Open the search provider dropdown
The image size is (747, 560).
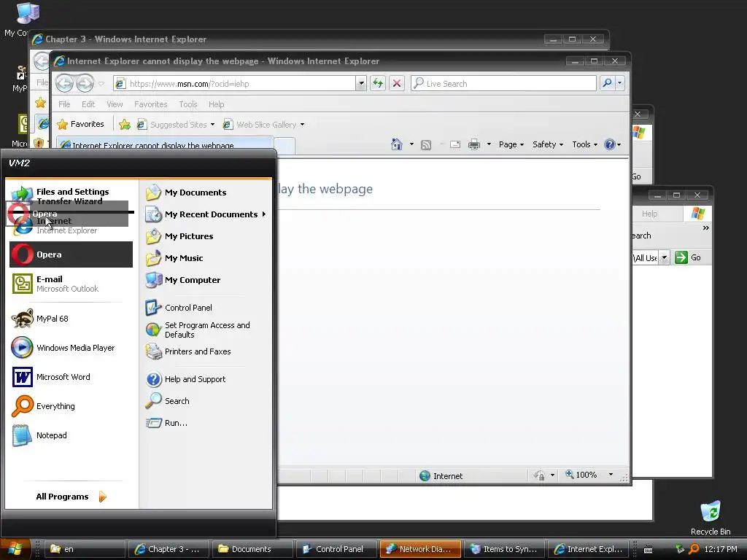[620, 83]
